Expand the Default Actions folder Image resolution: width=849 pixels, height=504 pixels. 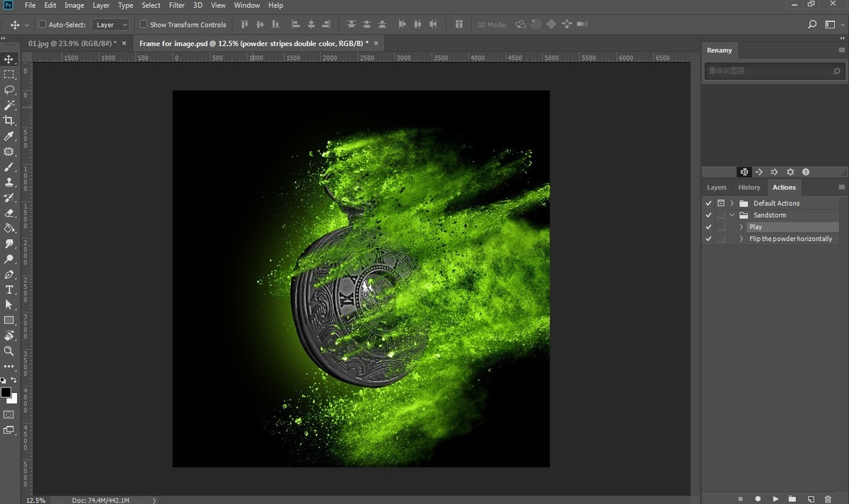click(x=732, y=204)
